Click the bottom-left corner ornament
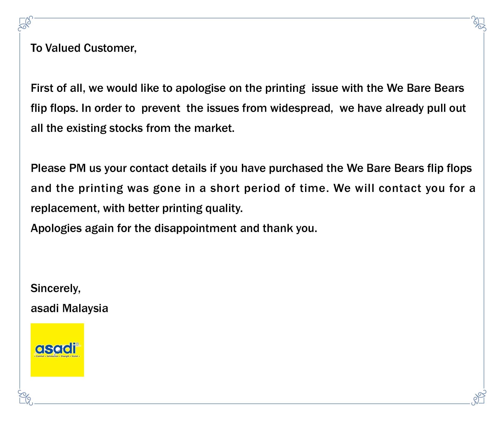The image size is (504, 421). 26,397
